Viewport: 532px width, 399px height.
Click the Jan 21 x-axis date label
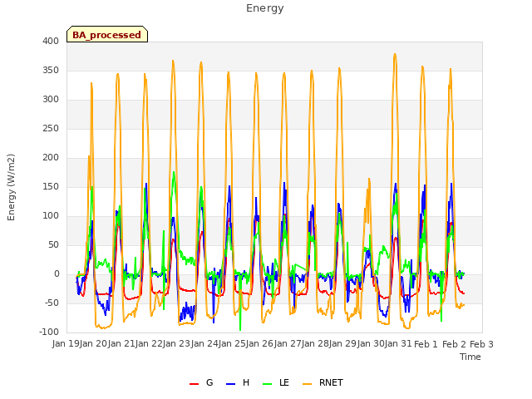tap(121, 344)
